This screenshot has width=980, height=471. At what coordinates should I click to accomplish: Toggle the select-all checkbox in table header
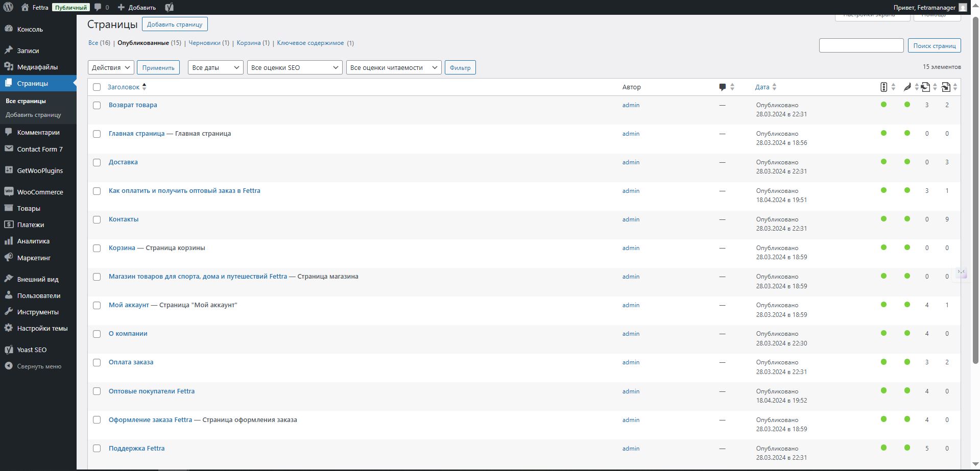tap(97, 87)
